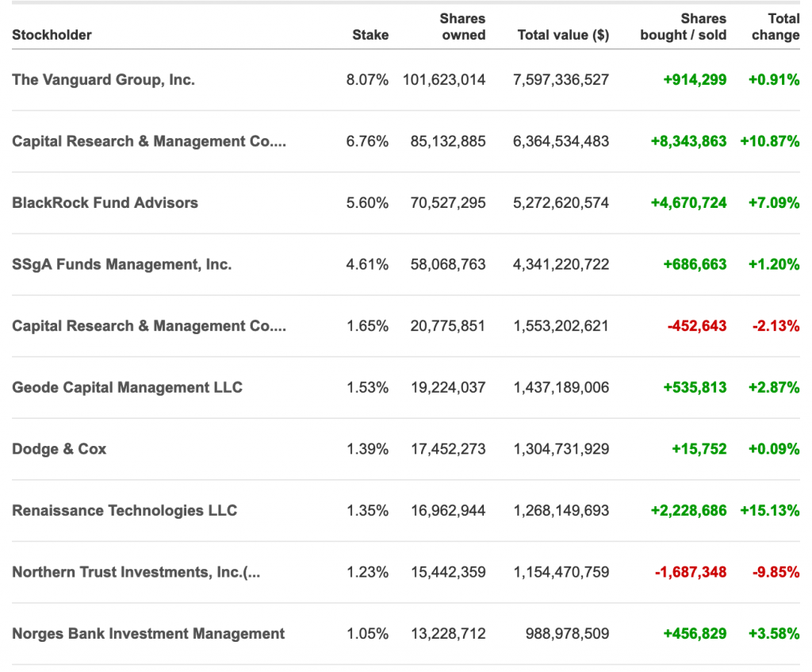Select the +10.87% total change value

[770, 141]
